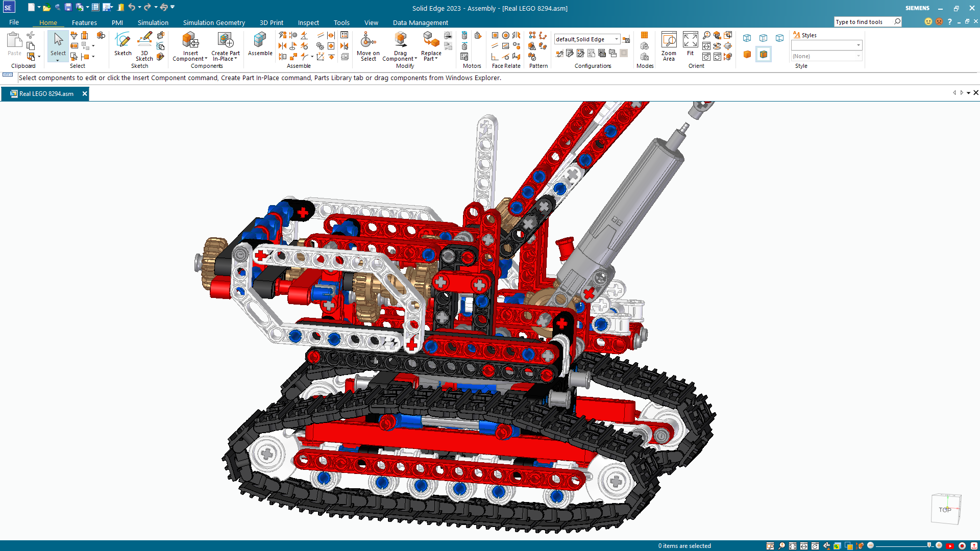Expand the Insert Component dropdown arrow
The height and width of the screenshot is (551, 980).
click(x=206, y=59)
